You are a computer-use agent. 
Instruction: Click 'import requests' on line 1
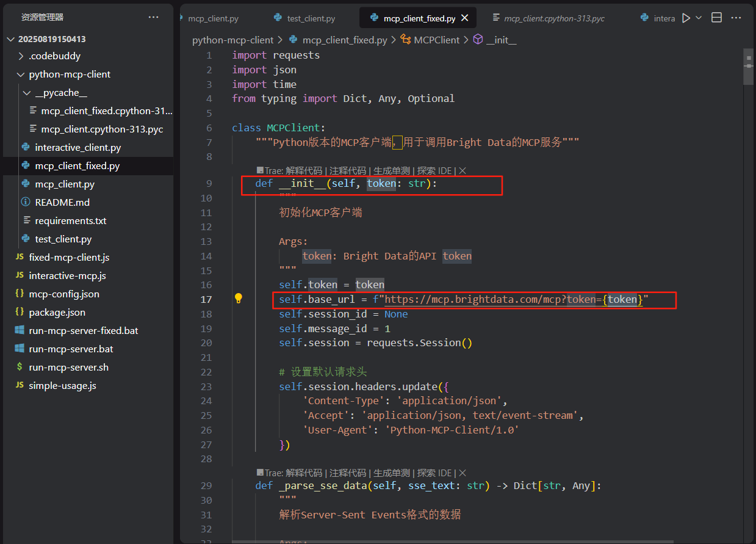(276, 56)
